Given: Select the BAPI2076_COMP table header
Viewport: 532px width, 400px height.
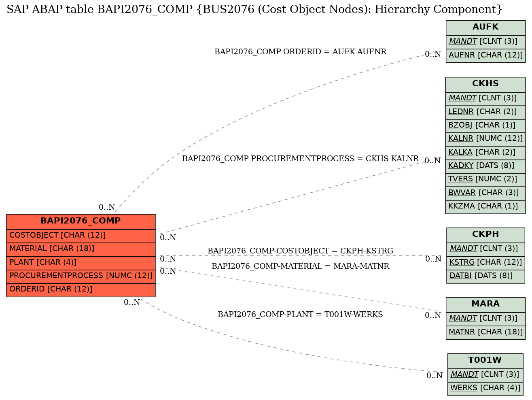Looking at the screenshot, I should 81,221.
